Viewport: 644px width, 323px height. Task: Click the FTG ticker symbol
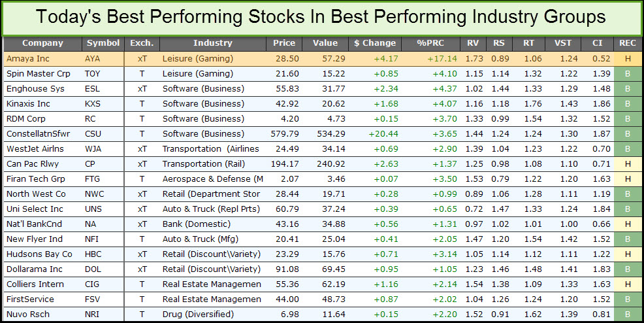pos(92,178)
